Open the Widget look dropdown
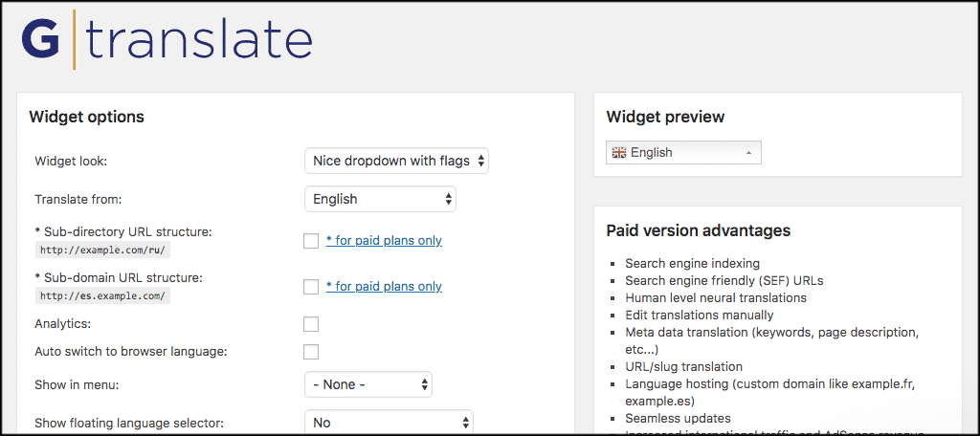Viewport: 980px width, 436px height. (x=396, y=161)
